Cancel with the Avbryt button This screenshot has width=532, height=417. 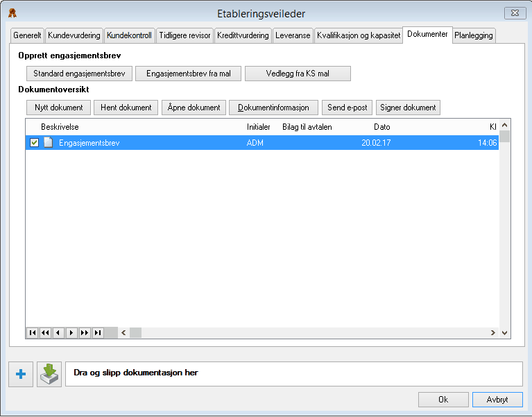pyautogui.click(x=497, y=400)
